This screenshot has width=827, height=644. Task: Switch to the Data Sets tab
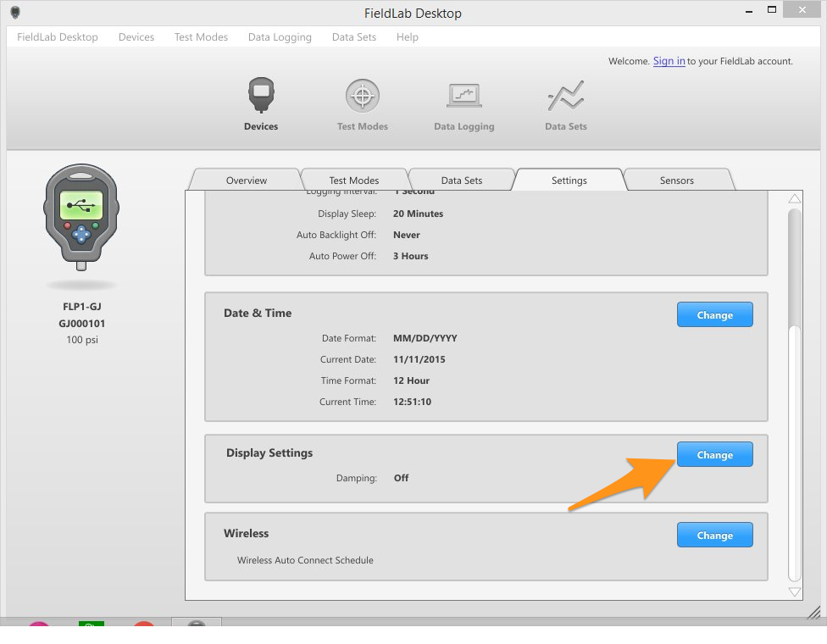(x=462, y=180)
